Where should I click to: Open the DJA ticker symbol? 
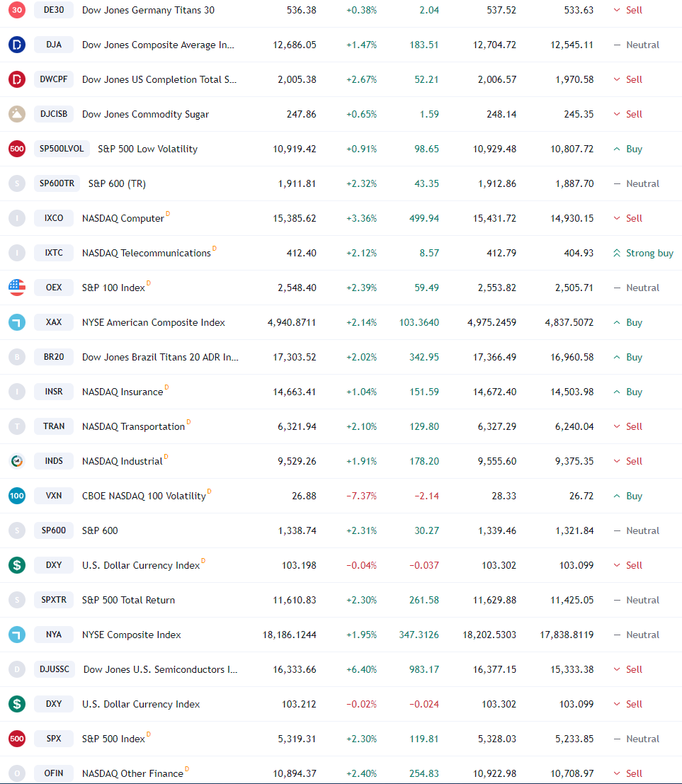point(54,45)
